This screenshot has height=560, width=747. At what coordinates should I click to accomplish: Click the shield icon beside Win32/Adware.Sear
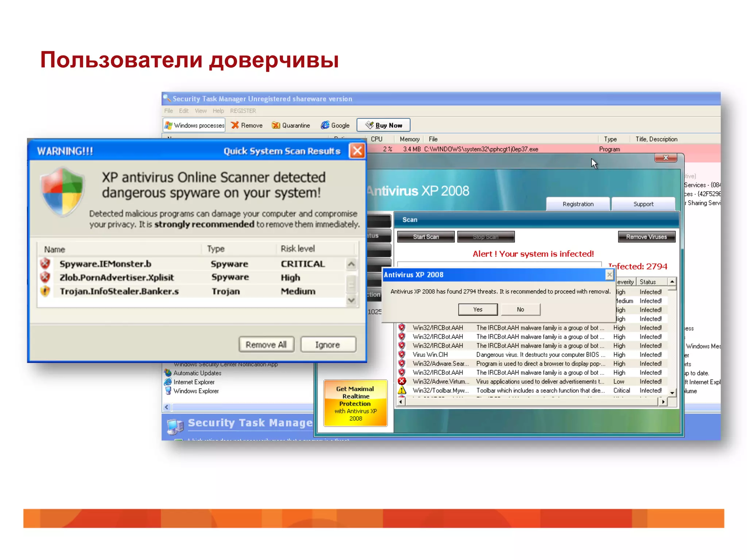pyautogui.click(x=402, y=363)
